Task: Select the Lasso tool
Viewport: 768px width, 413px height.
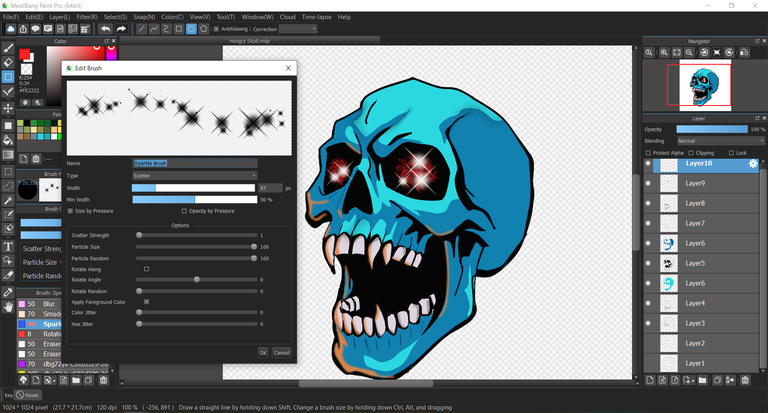Action: coord(8,186)
